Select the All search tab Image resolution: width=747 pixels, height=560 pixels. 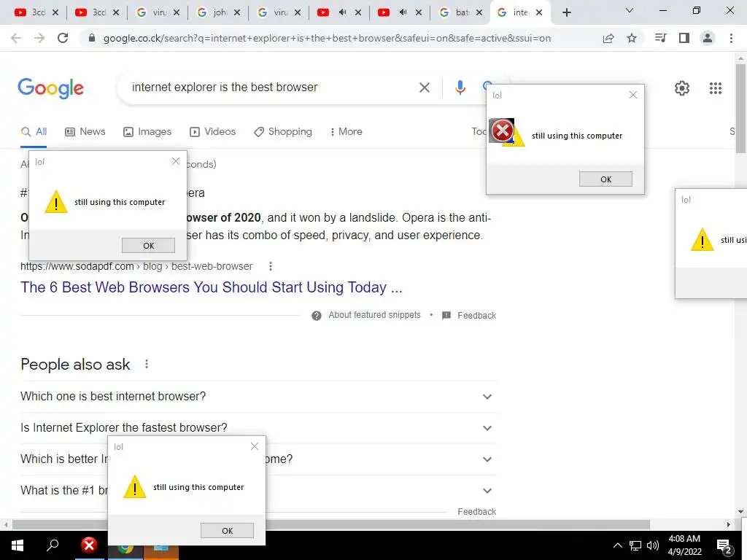pyautogui.click(x=34, y=132)
